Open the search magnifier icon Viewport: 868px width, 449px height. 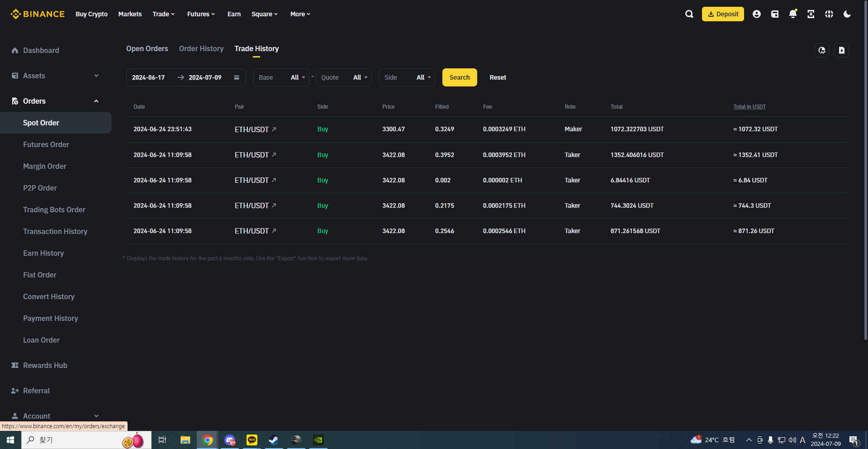(x=689, y=14)
